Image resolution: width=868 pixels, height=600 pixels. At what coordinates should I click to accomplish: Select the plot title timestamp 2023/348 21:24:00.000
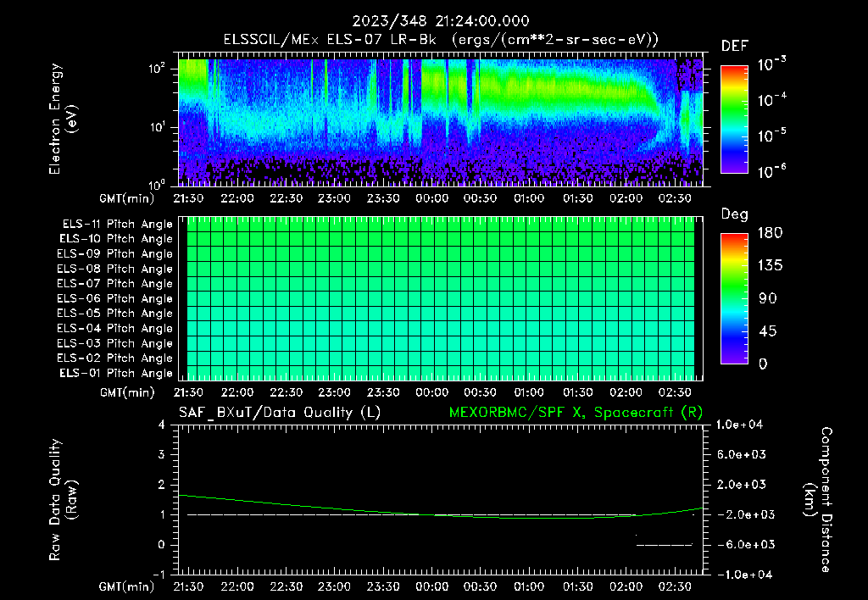tap(441, 21)
